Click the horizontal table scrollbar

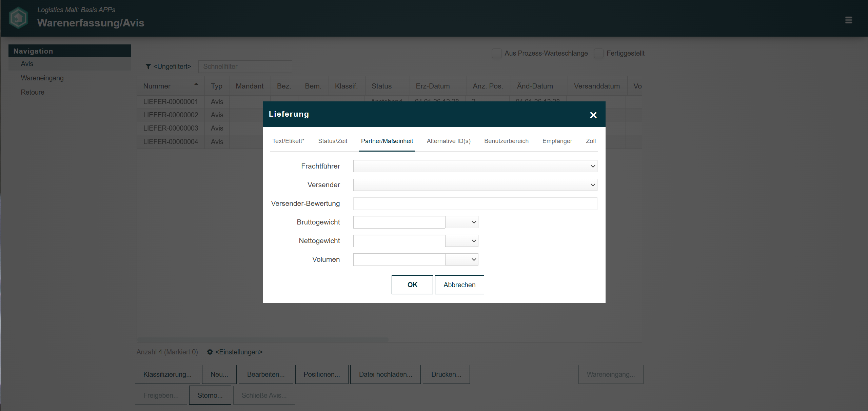tap(263, 339)
